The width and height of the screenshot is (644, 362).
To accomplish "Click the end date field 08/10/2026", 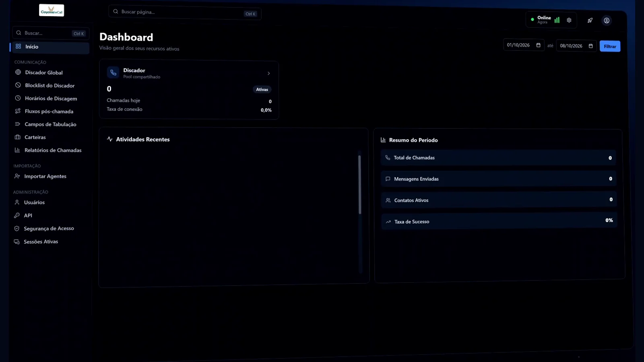I will coord(576,46).
